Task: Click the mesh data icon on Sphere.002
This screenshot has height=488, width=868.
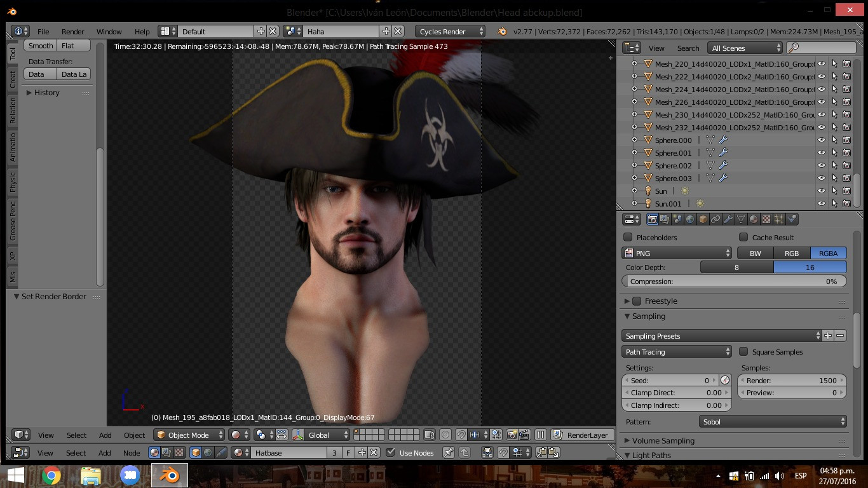Action: click(x=710, y=165)
